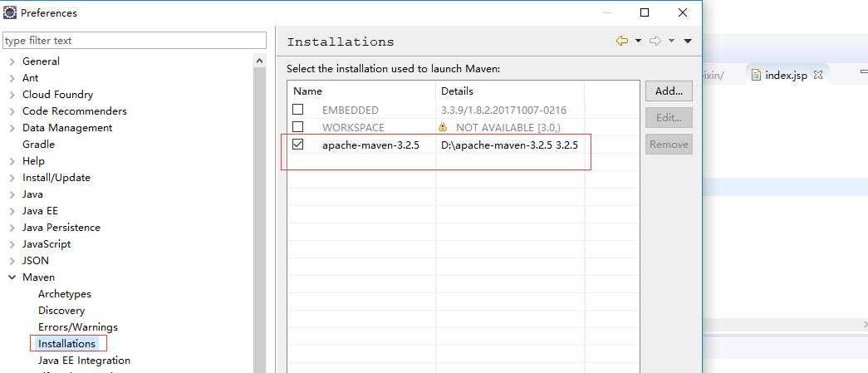The width and height of the screenshot is (868, 373).
Task: Expand the JavaScript tree node
Action: [12, 244]
